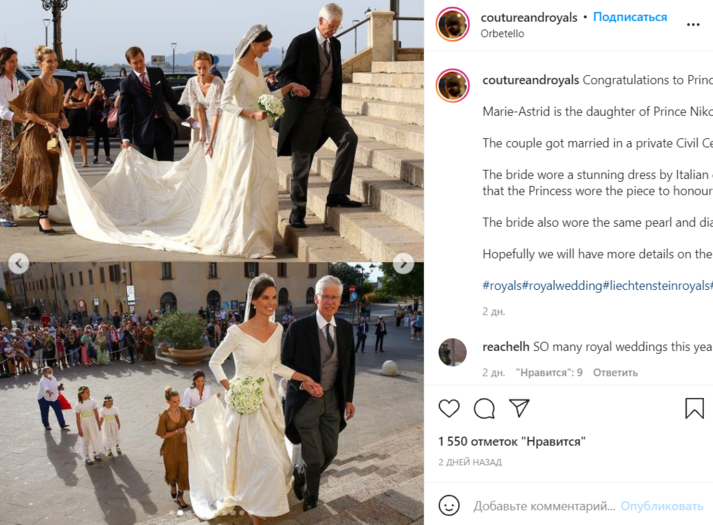Open the #royals hashtag link
Screen dimensions: 713x525
click(x=502, y=285)
